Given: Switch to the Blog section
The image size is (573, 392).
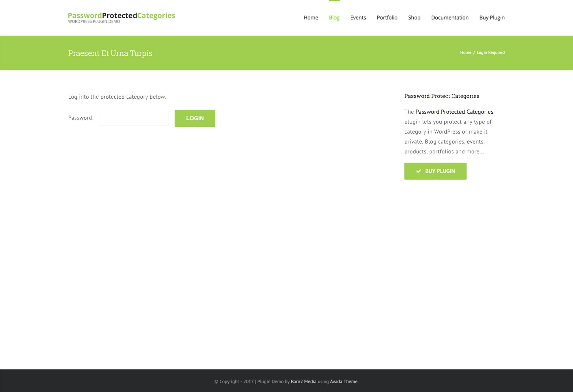Looking at the screenshot, I should click(x=334, y=18).
